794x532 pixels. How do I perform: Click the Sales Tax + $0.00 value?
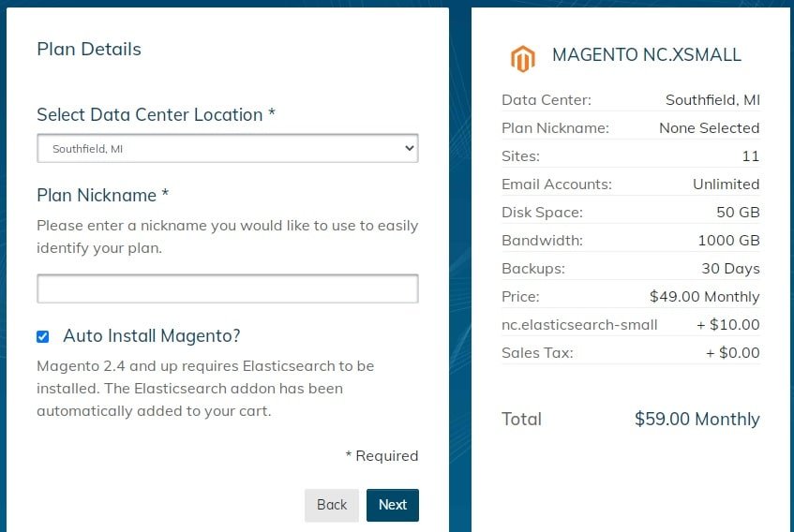tap(733, 352)
